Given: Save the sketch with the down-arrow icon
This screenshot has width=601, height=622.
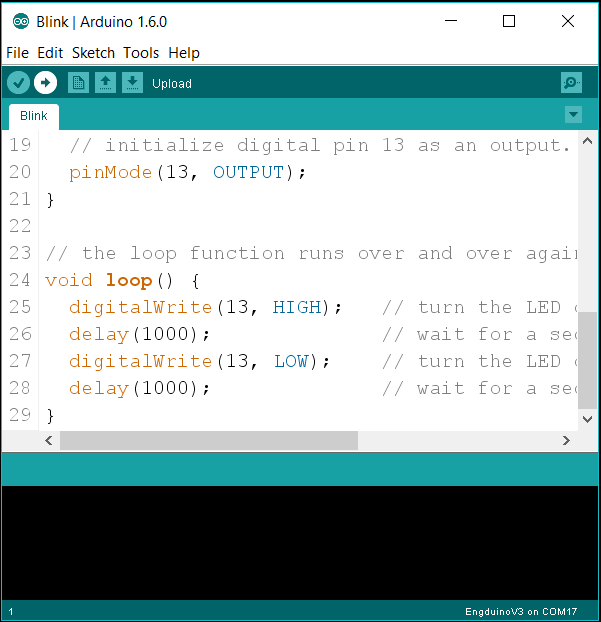Looking at the screenshot, I should tap(132, 83).
